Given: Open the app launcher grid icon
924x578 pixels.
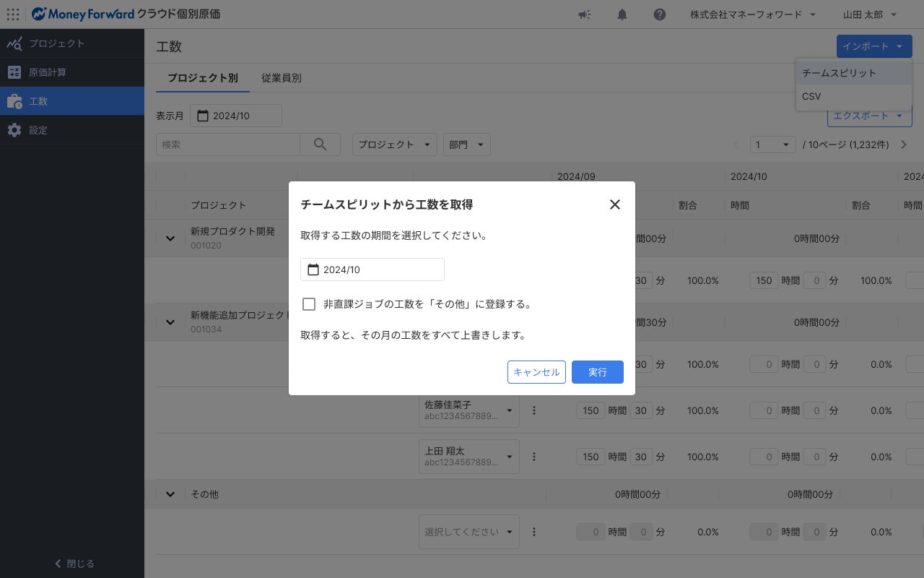Looking at the screenshot, I should click(12, 14).
